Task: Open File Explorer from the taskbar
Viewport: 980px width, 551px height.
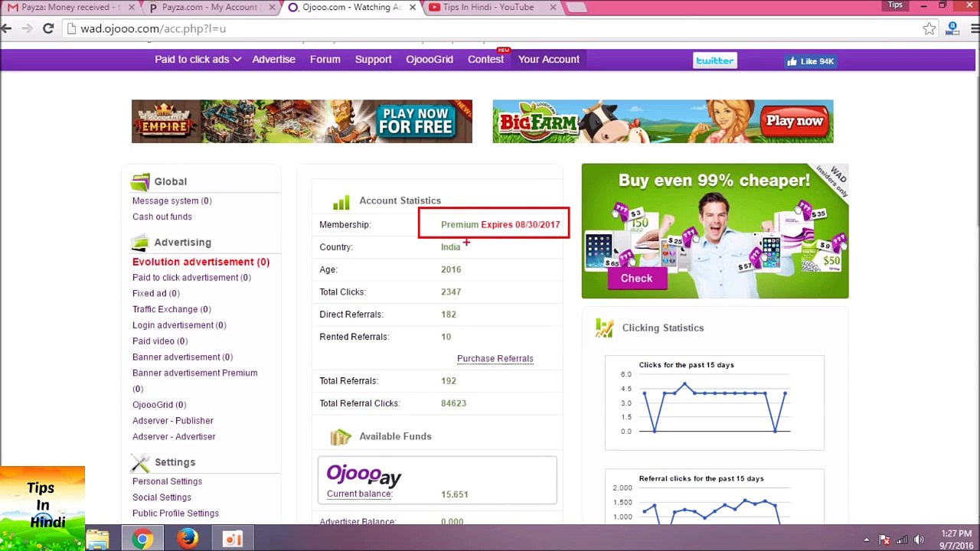Action: pos(97,539)
